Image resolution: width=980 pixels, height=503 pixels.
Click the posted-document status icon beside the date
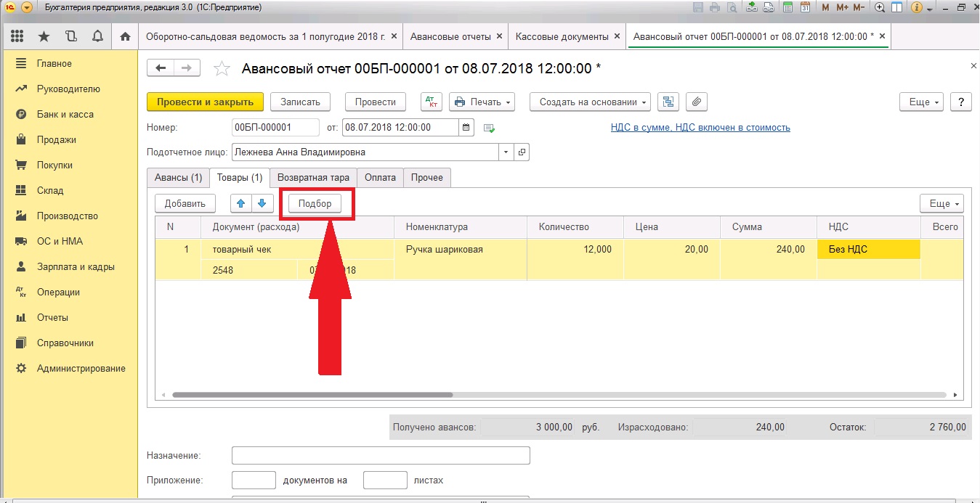pyautogui.click(x=489, y=128)
